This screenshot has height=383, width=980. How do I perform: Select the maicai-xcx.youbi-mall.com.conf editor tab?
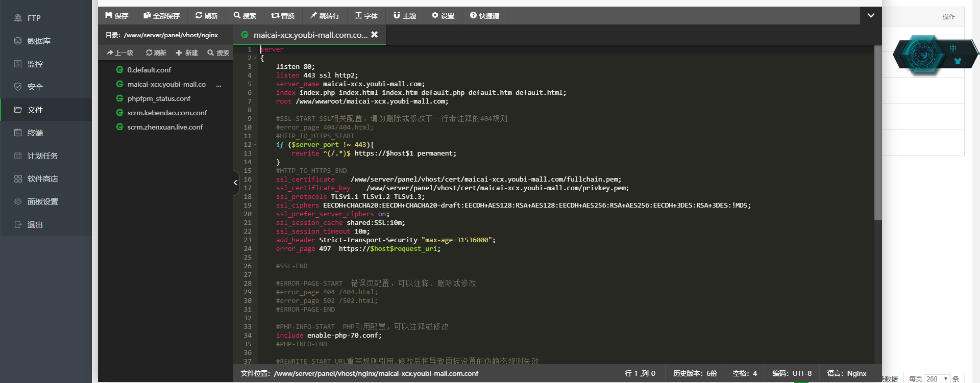[310, 35]
